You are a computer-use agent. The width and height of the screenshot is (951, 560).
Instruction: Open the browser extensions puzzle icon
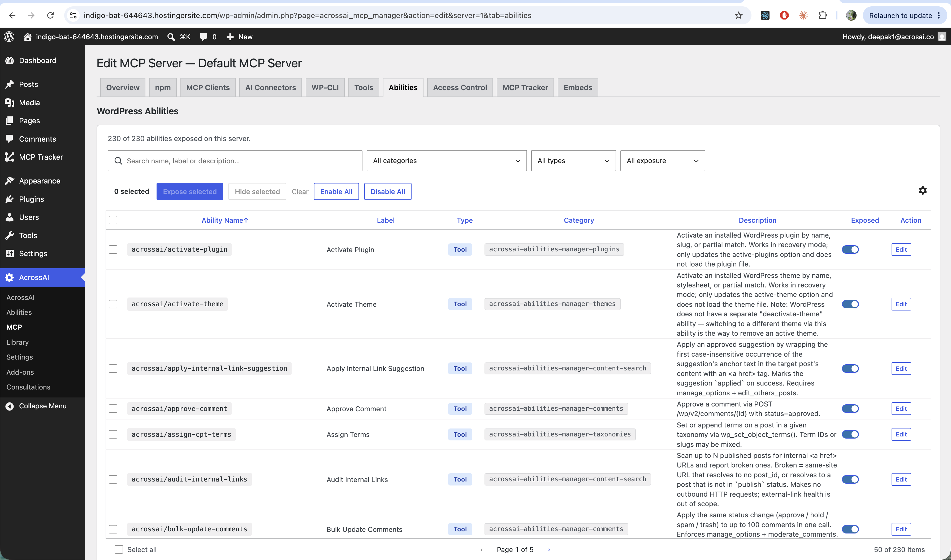(823, 15)
